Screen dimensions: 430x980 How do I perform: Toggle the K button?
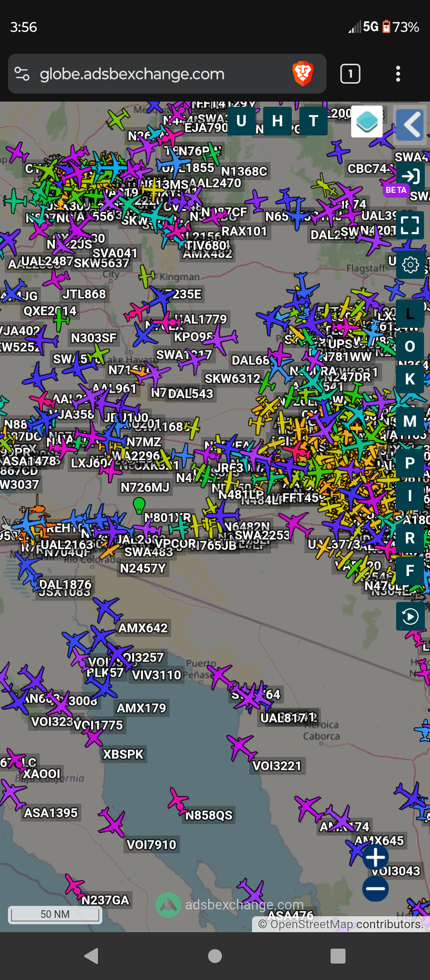410,379
